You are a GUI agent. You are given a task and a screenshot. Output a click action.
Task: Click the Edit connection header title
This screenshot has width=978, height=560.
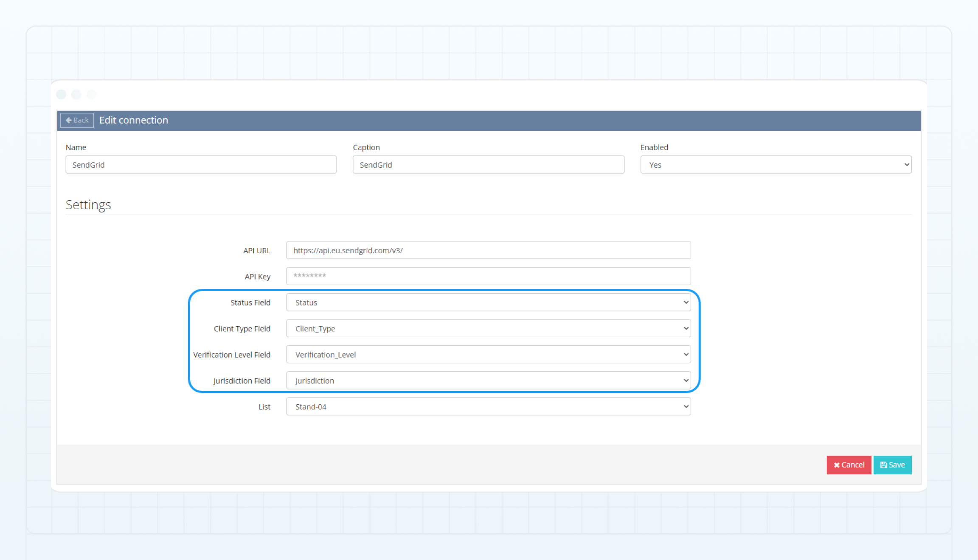tap(134, 120)
